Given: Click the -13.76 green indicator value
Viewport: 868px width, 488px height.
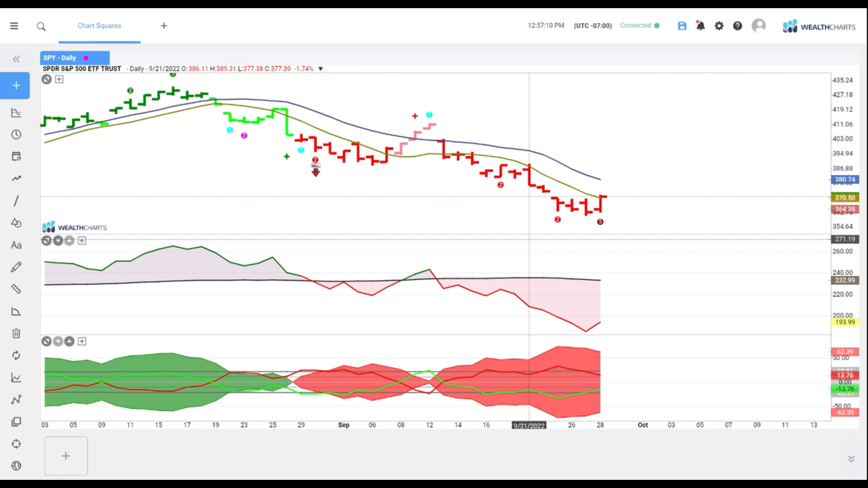Looking at the screenshot, I should coord(845,389).
